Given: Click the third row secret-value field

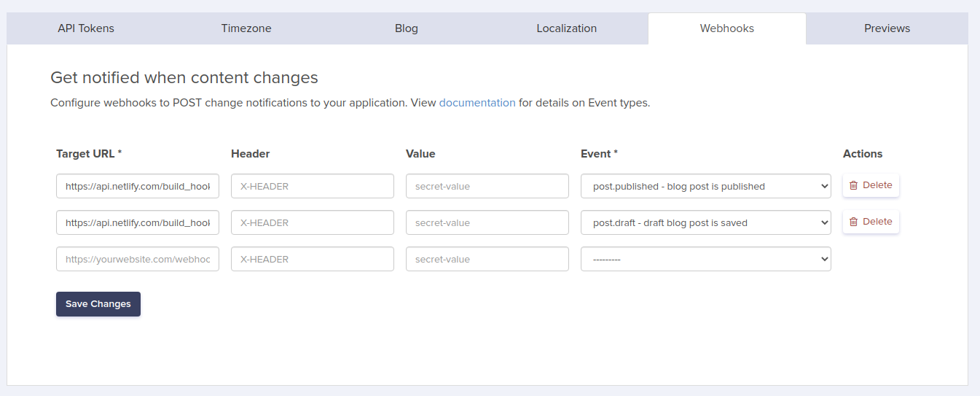Looking at the screenshot, I should (x=487, y=259).
